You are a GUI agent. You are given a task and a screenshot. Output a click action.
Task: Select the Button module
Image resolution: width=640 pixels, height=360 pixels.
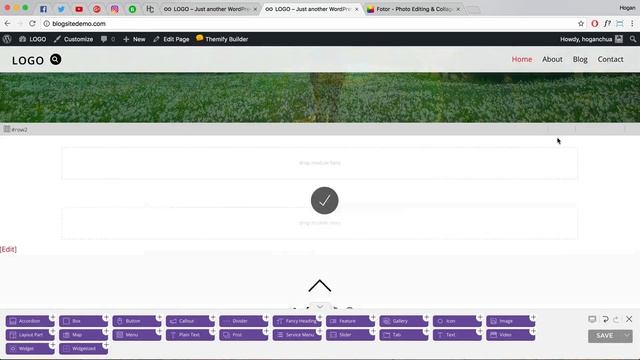click(x=136, y=321)
